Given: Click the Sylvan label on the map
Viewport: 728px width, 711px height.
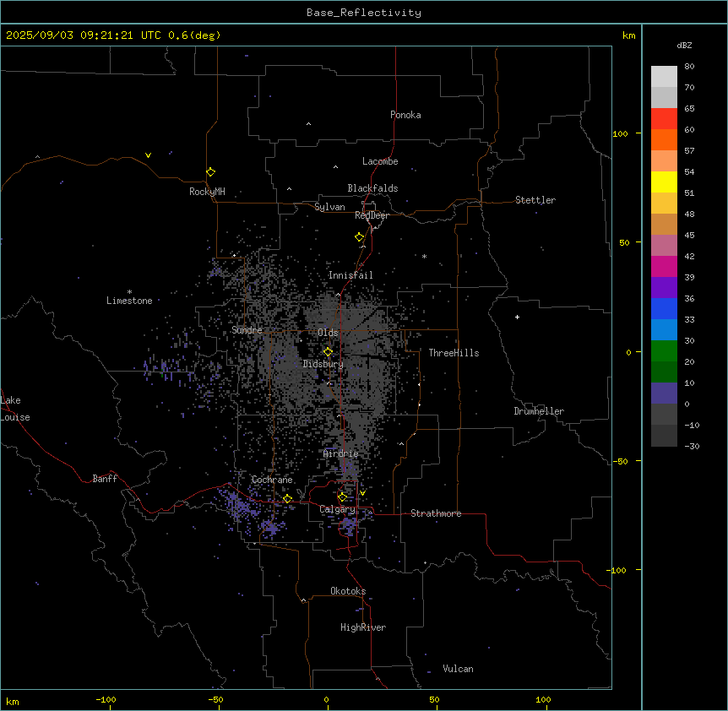Looking at the screenshot, I should tap(329, 207).
